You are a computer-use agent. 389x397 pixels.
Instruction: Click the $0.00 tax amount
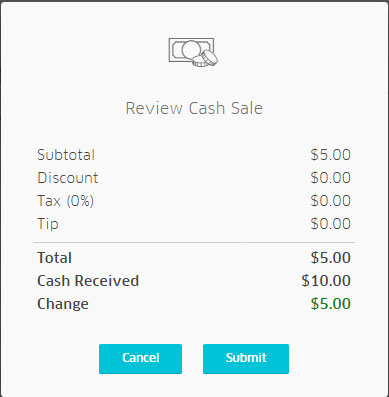tap(330, 201)
